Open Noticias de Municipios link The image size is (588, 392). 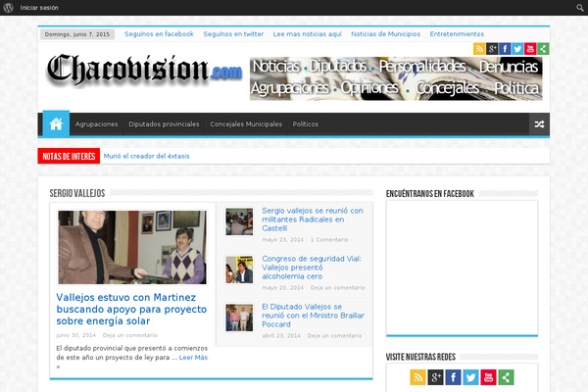385,33
